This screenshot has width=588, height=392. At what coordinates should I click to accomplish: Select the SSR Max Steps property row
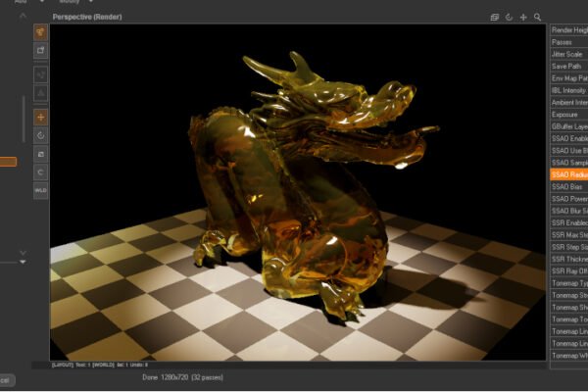click(568, 235)
